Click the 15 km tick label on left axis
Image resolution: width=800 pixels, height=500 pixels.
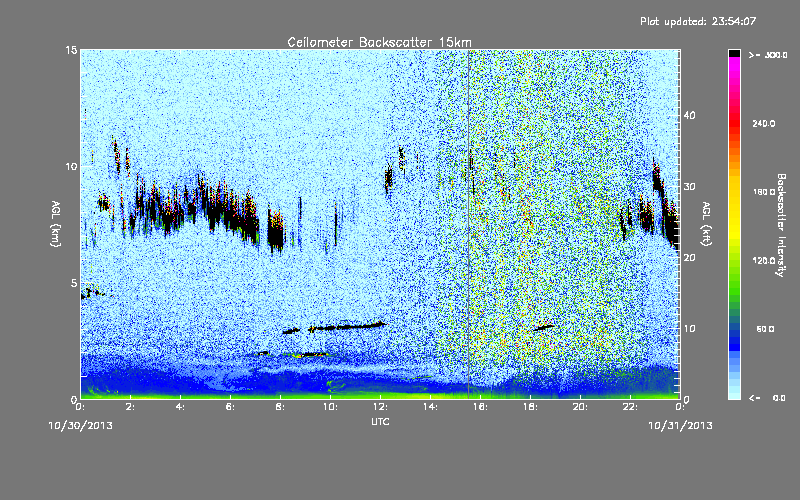[x=71, y=50]
